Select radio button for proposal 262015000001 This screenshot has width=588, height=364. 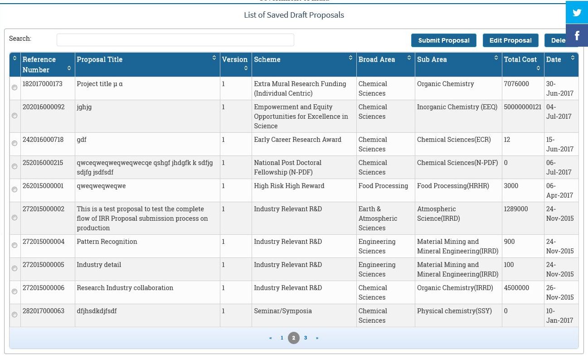click(x=15, y=189)
